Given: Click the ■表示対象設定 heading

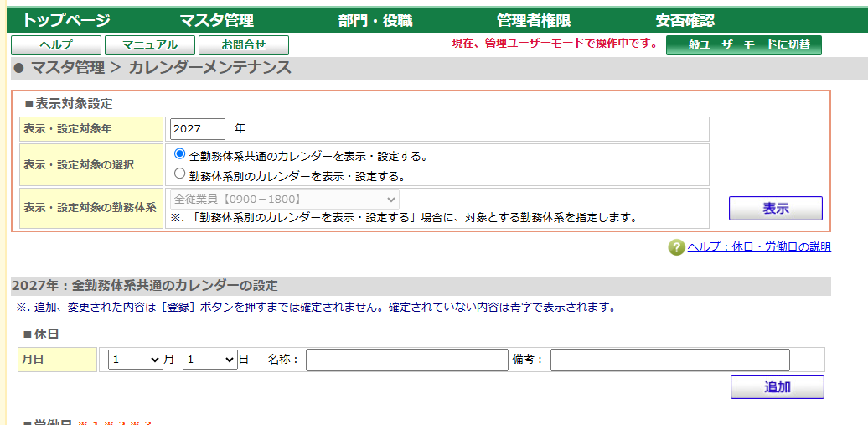Looking at the screenshot, I should tap(69, 104).
